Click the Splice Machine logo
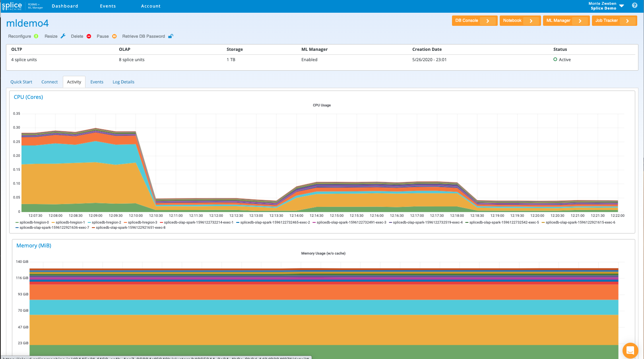Image resolution: width=644 pixels, height=359 pixels. point(12,6)
